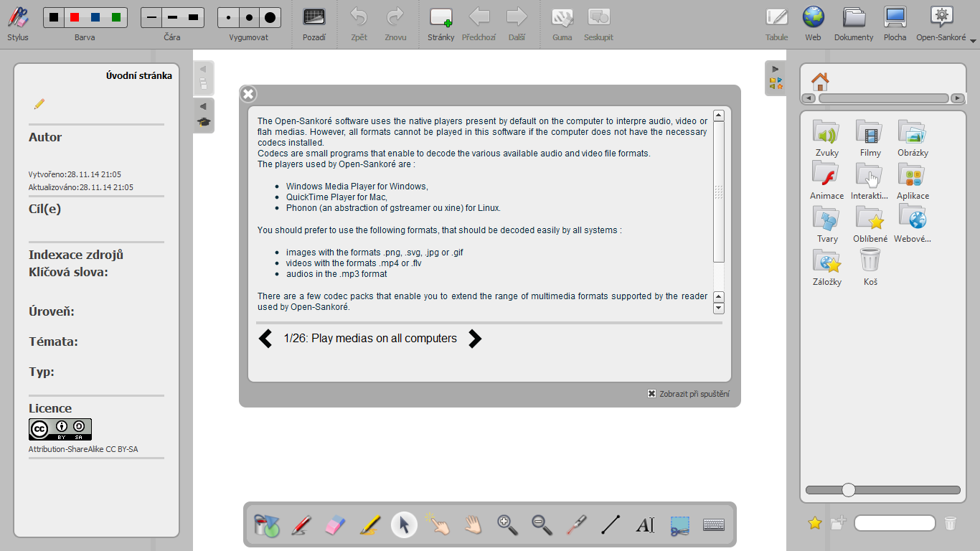Select the Zoom out tool
Image resolution: width=980 pixels, height=551 pixels.
542,524
